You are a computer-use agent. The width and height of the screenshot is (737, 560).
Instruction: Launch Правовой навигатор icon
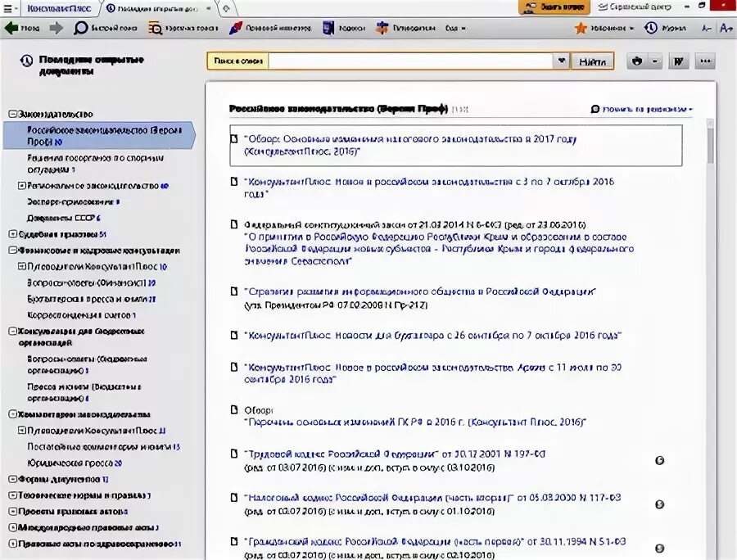click(x=236, y=28)
